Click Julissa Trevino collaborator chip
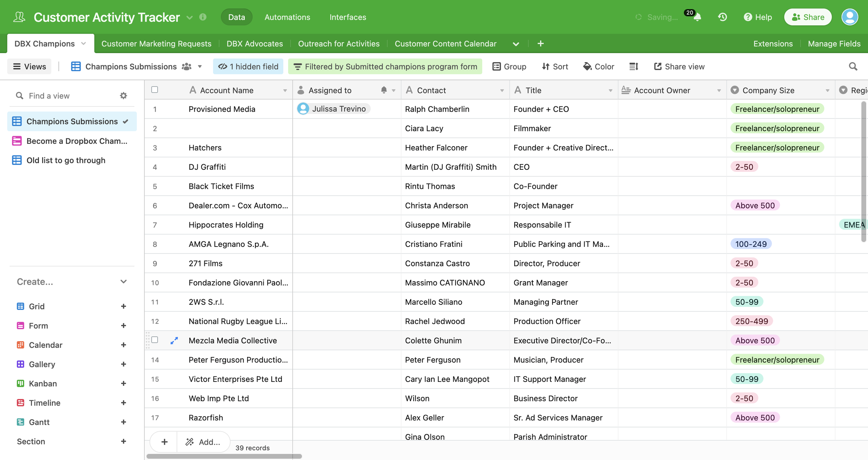This screenshot has width=868, height=460. 334,109
